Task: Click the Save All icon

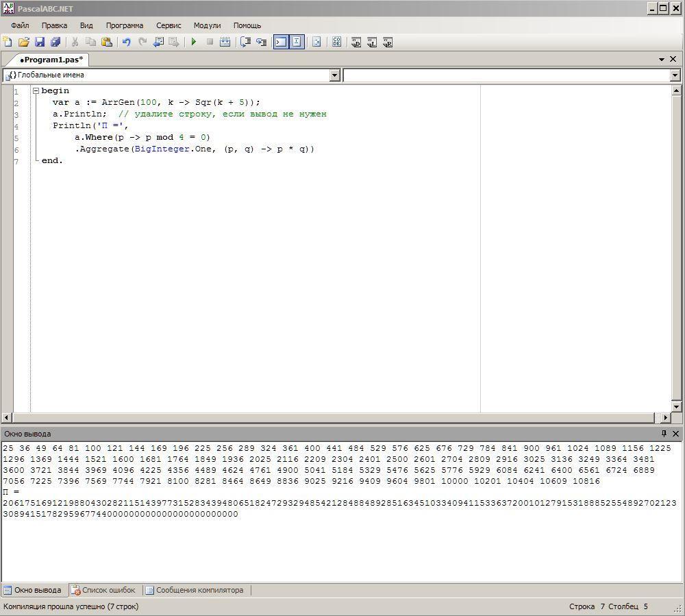Action: 55,42
